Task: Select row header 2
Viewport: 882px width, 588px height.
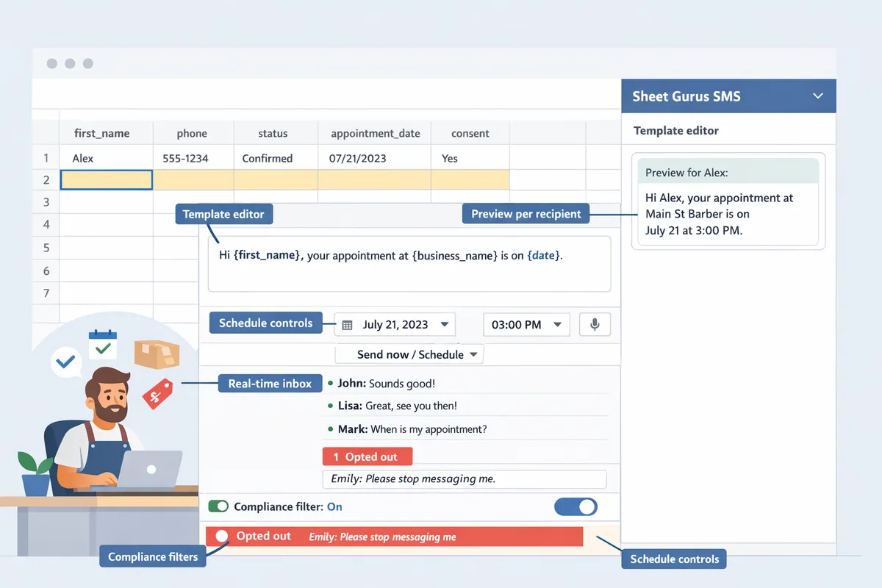Action: [x=46, y=180]
